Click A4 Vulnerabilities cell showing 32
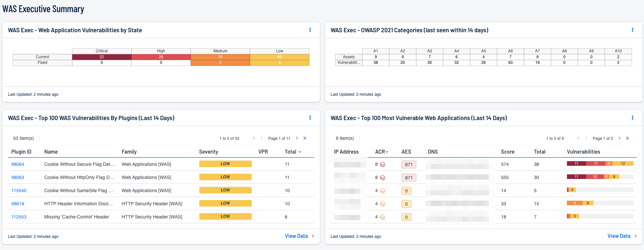The height and width of the screenshot is (250, 644). tap(457, 63)
